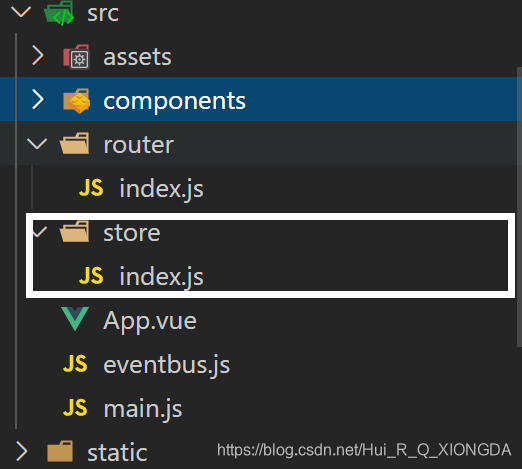Image resolution: width=522 pixels, height=469 pixels.
Task: Click the router open-folder icon
Action: coord(74,143)
